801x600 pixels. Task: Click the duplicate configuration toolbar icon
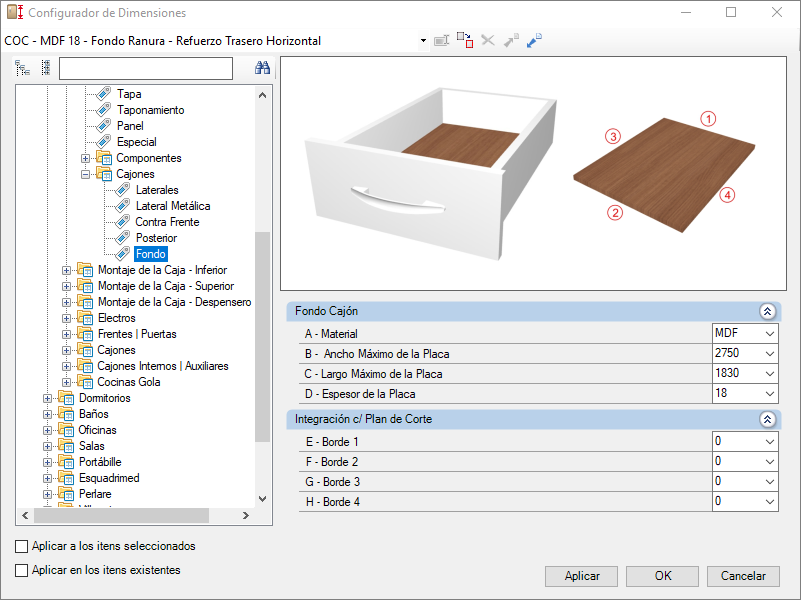465,40
